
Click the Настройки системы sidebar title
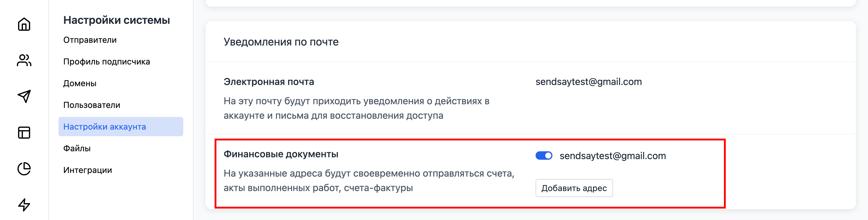pos(117,20)
